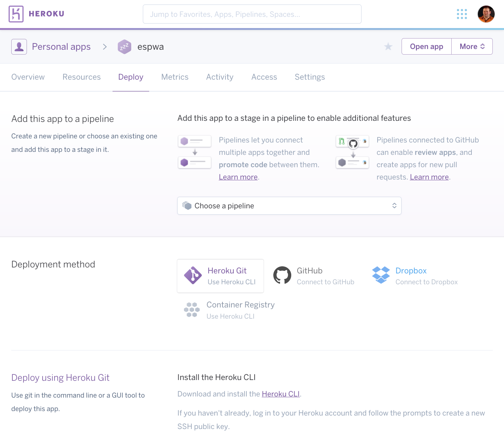Expand the Choose a pipeline dropdown
This screenshot has width=504, height=438.
coord(289,206)
